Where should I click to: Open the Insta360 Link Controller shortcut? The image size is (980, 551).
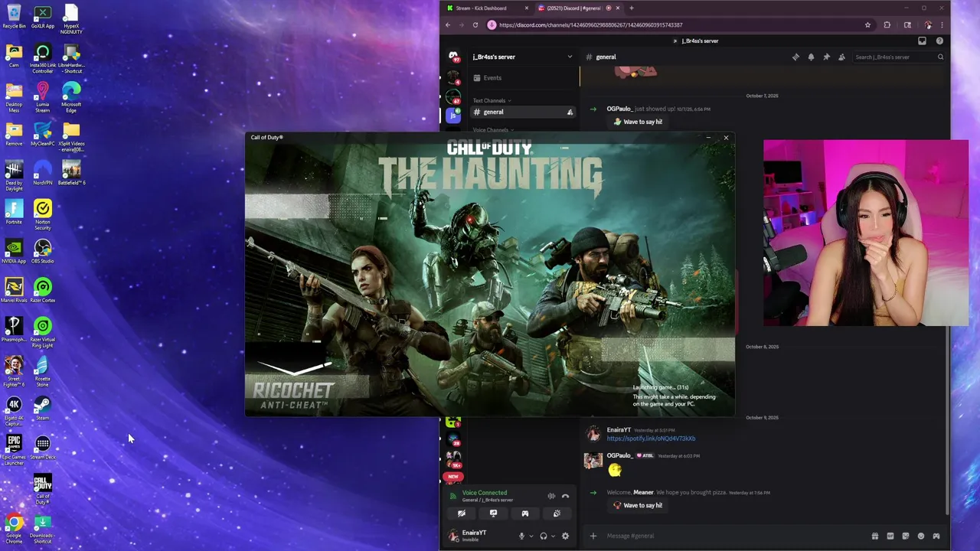[43, 59]
